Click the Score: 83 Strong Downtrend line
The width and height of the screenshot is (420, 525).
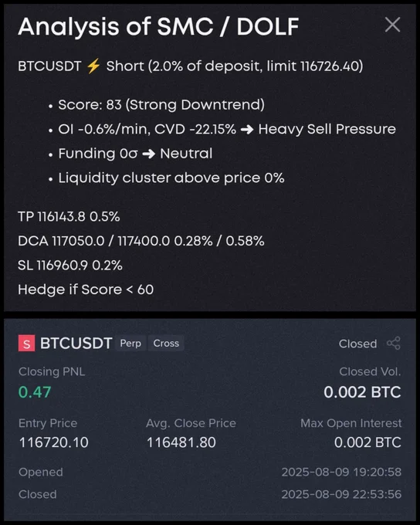[161, 105]
